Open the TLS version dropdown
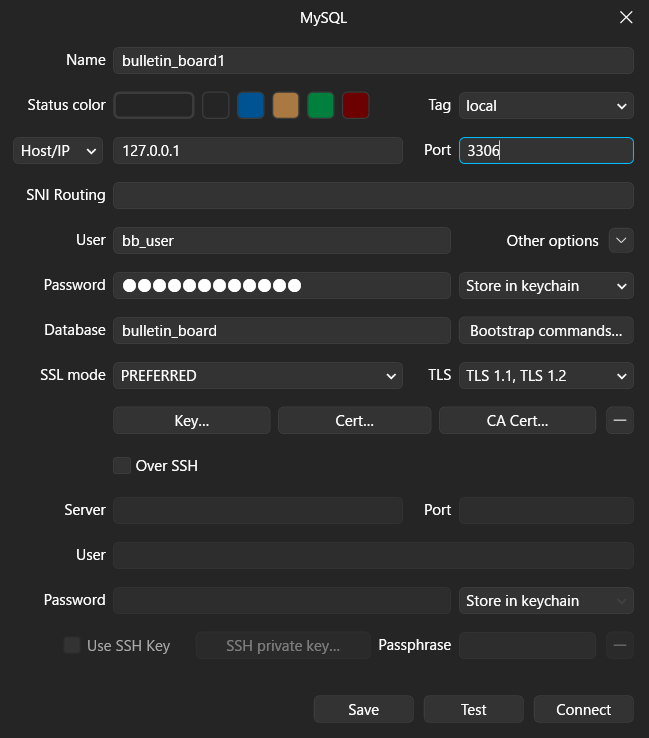This screenshot has height=738, width=649. [545, 376]
